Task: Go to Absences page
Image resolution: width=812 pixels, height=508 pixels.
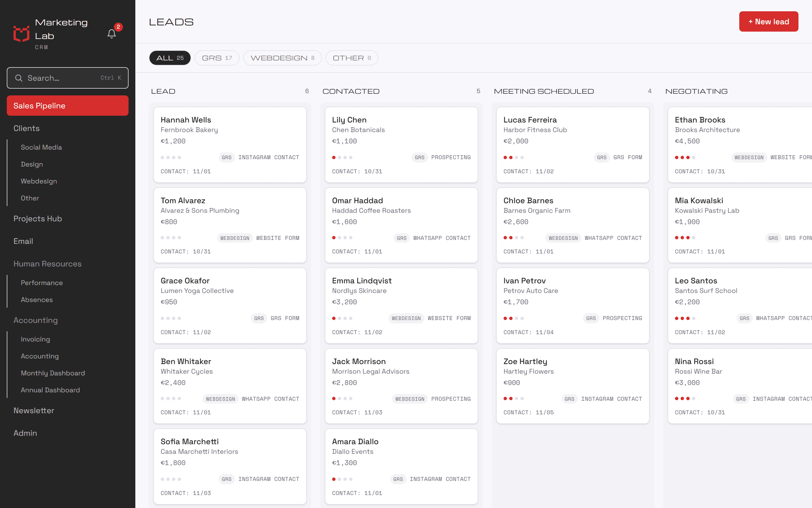Action: point(37,300)
